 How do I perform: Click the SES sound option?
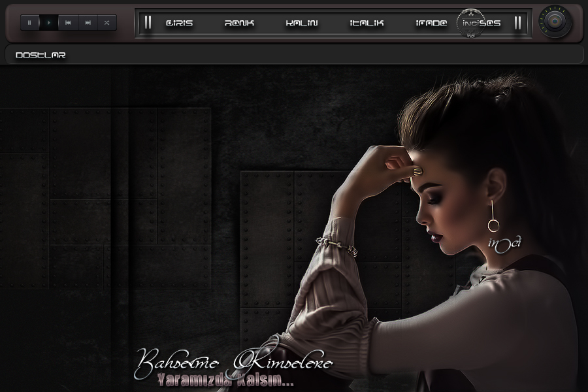click(x=491, y=23)
